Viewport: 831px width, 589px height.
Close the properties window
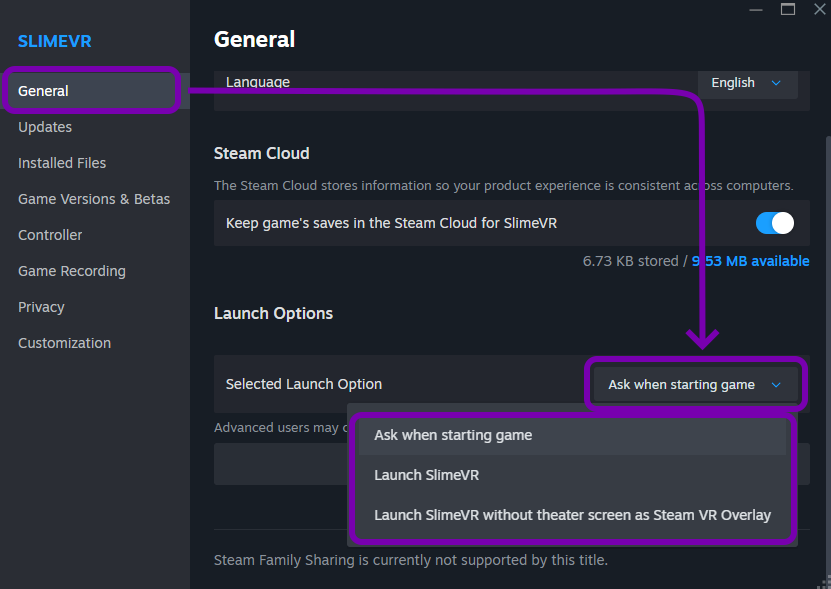[x=819, y=10]
